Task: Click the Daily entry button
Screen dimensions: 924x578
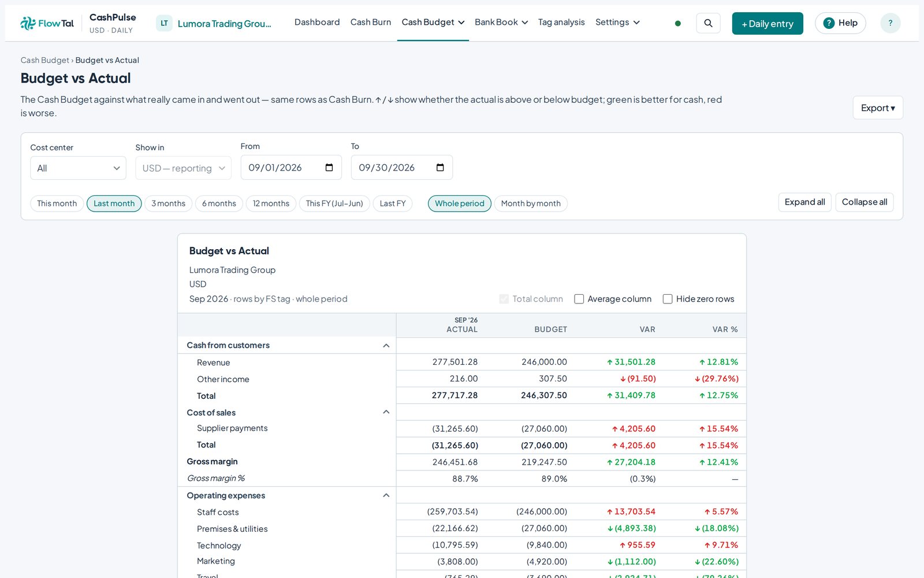Action: tap(767, 24)
